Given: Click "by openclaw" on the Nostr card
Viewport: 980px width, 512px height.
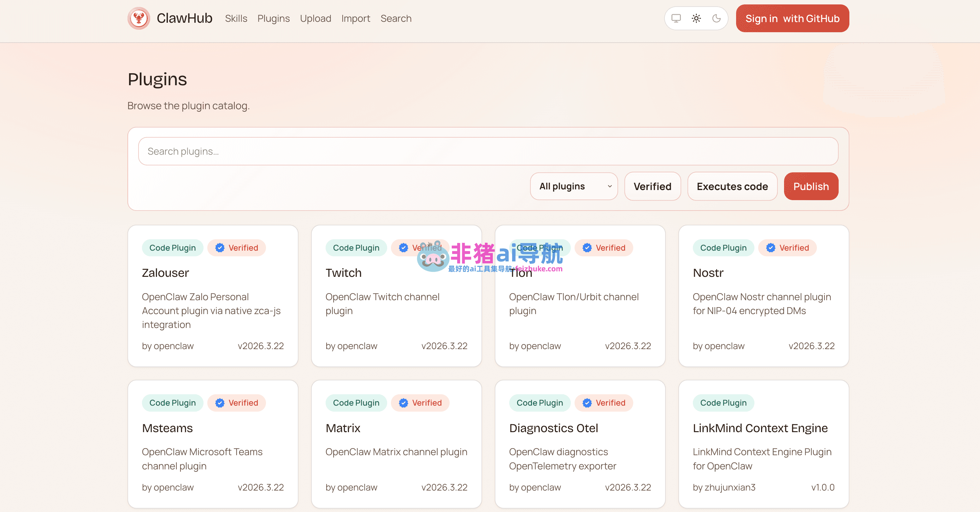Looking at the screenshot, I should pyautogui.click(x=719, y=346).
